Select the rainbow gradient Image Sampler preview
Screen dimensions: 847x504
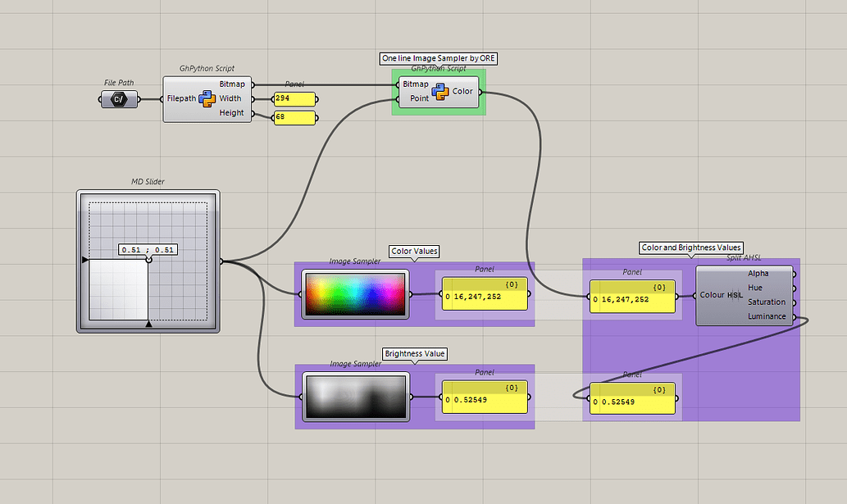point(354,295)
